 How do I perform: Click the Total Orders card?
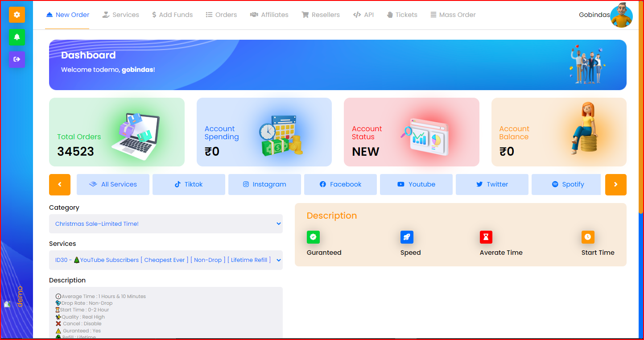coord(116,132)
